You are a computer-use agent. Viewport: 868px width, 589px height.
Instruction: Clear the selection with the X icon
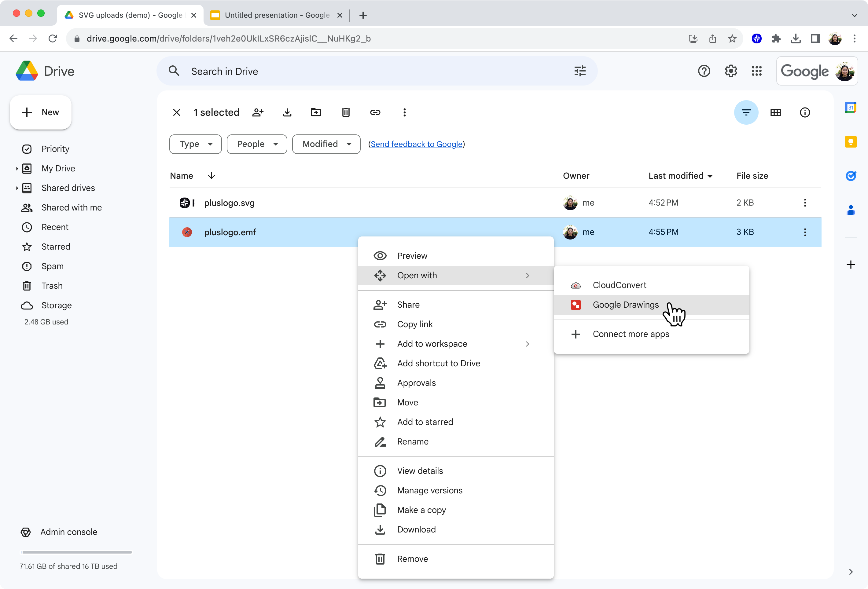point(177,112)
